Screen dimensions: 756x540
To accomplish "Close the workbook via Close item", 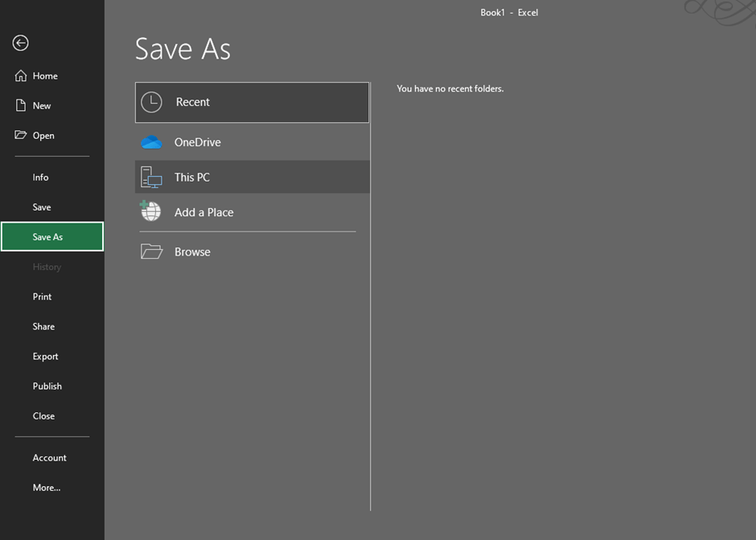I will pyautogui.click(x=43, y=416).
